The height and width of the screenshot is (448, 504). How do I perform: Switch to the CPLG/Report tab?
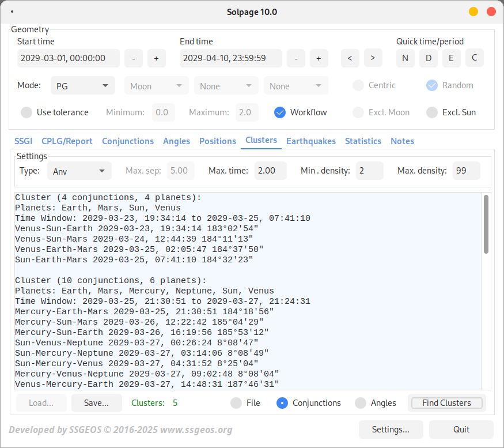point(67,141)
